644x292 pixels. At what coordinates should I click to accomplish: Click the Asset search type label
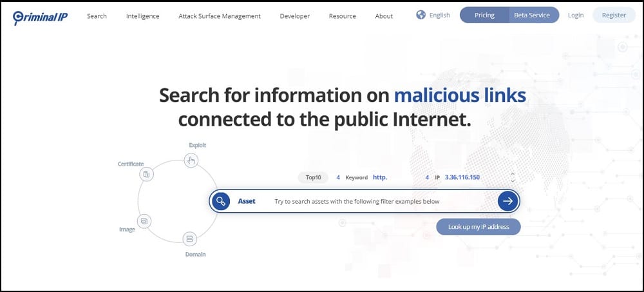pyautogui.click(x=247, y=201)
